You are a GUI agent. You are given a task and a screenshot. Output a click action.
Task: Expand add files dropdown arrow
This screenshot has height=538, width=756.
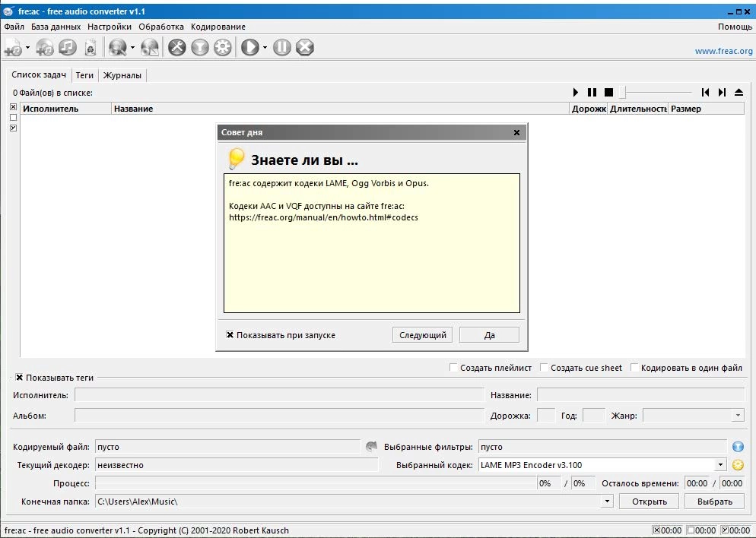click(x=27, y=47)
